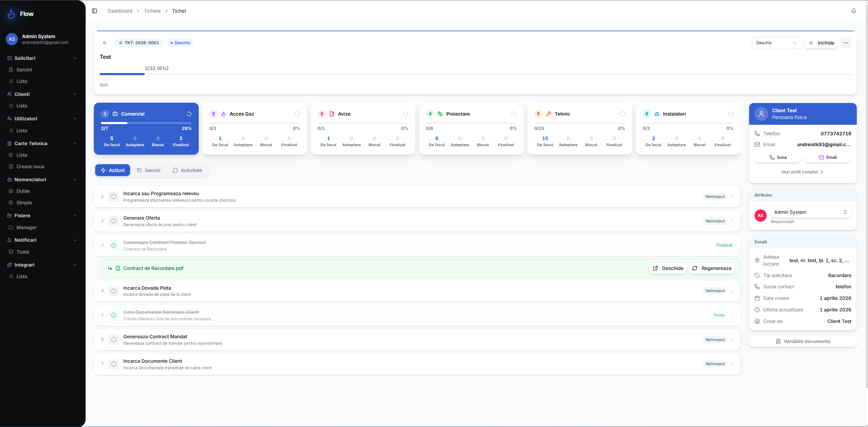Click the ticket progress bar
Screen dimensions: 868x427
coord(475,74)
